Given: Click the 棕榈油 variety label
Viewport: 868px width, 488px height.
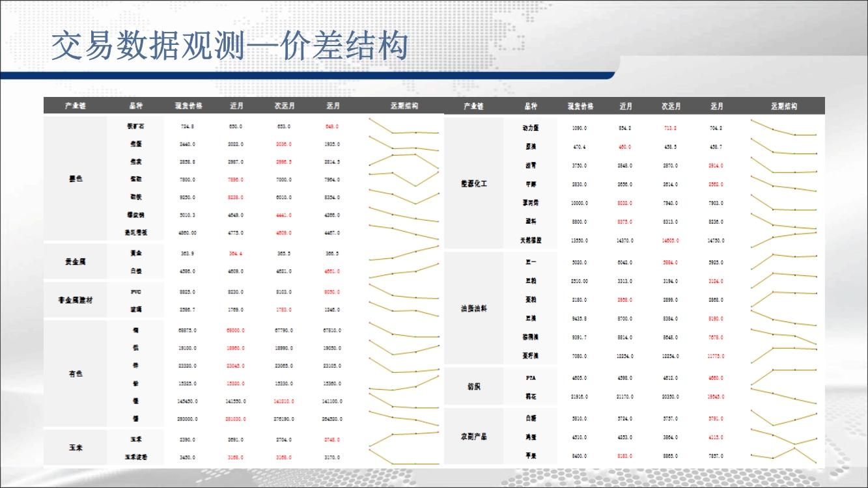Looking at the screenshot, I should point(531,337).
